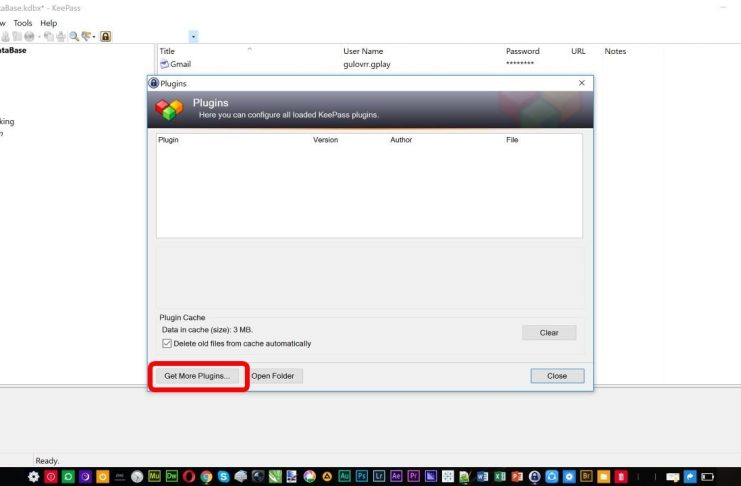Image resolution: width=741 pixels, height=486 pixels.
Task: Click the gulovrr.gplay user name cell
Action: pos(367,64)
